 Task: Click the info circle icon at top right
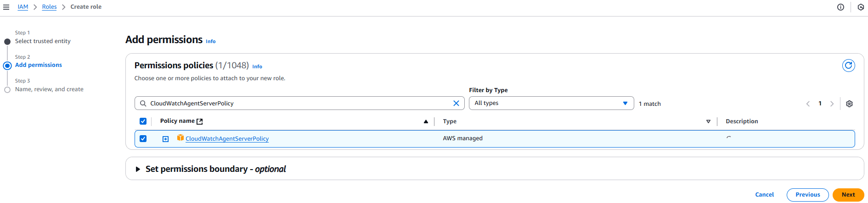pos(840,7)
